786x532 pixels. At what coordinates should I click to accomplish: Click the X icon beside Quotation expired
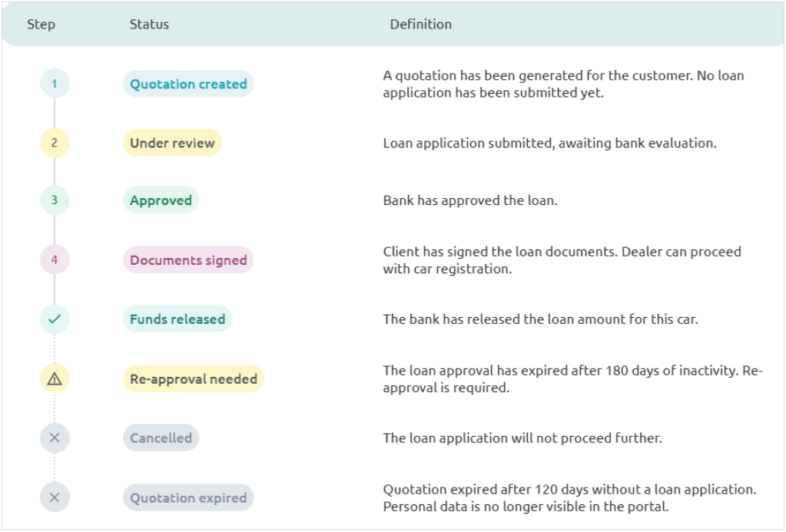point(55,497)
